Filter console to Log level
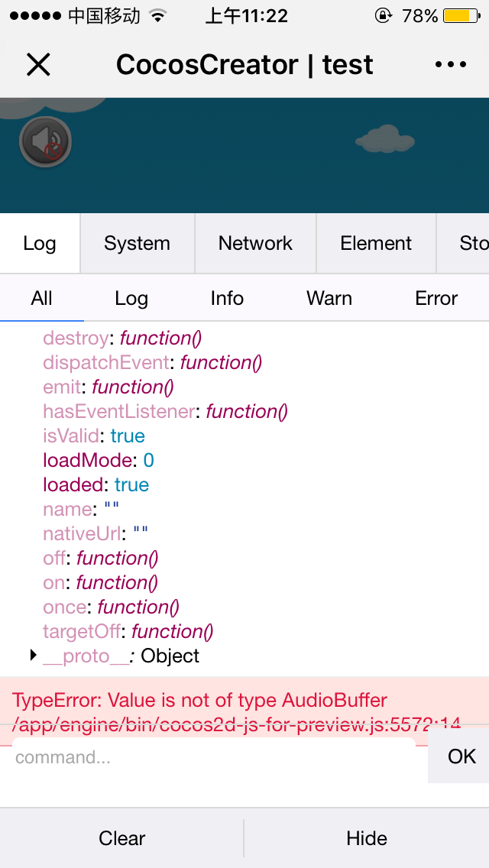Viewport: 489px width, 868px height. (x=131, y=299)
